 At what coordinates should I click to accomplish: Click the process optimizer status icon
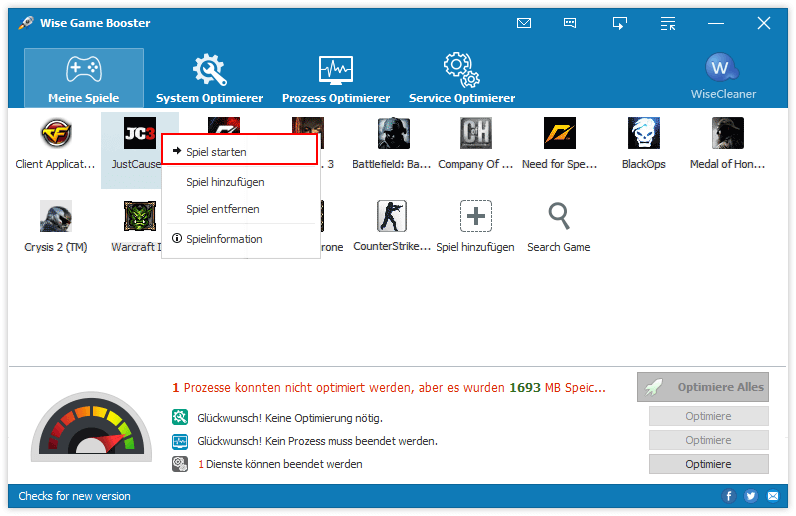tap(180, 441)
